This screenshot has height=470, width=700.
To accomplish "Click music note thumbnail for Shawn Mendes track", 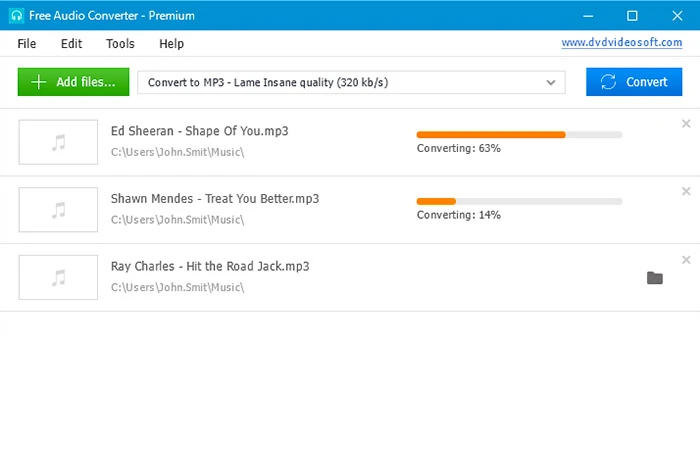I will pyautogui.click(x=58, y=209).
